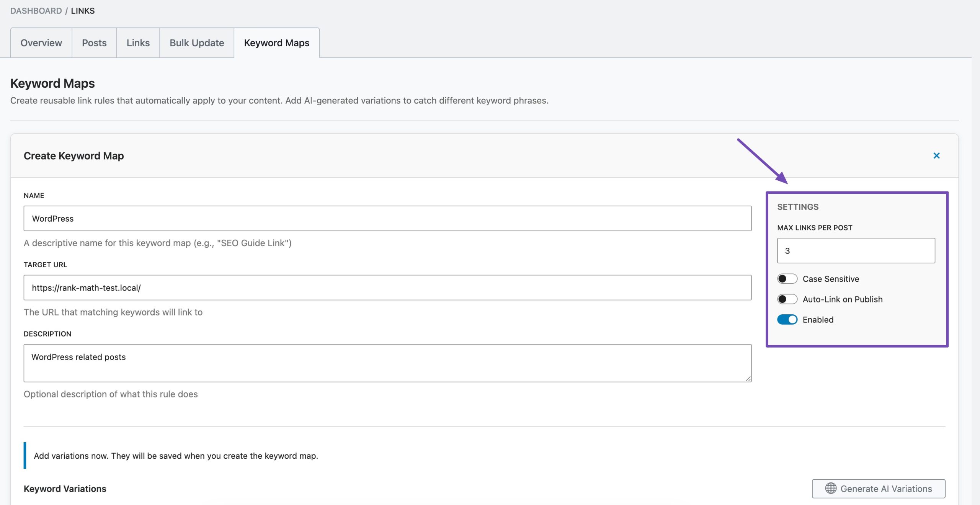Click the Max Links Per Post field

[856, 250]
